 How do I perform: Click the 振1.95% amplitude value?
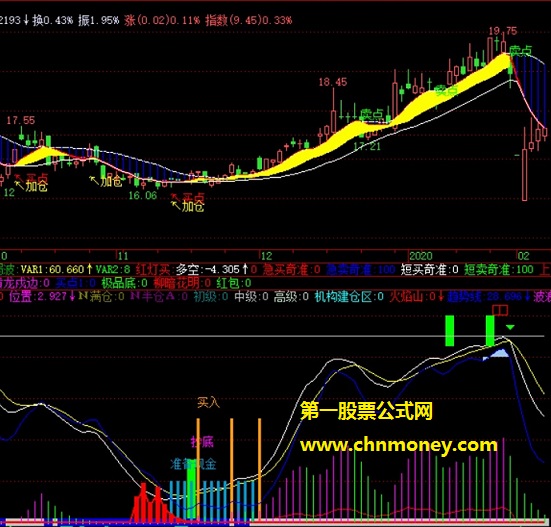(99, 20)
